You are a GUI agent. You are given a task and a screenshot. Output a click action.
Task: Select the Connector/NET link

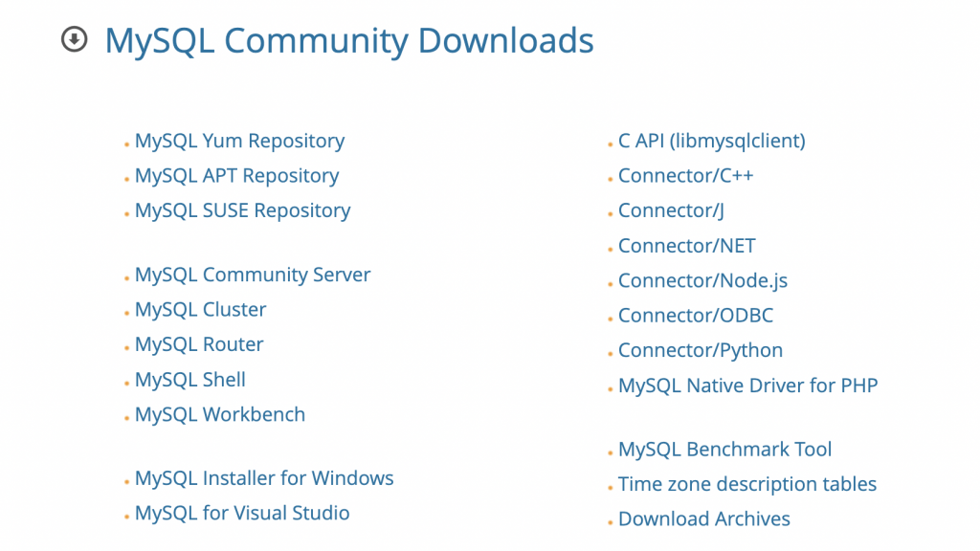pyautogui.click(x=686, y=246)
